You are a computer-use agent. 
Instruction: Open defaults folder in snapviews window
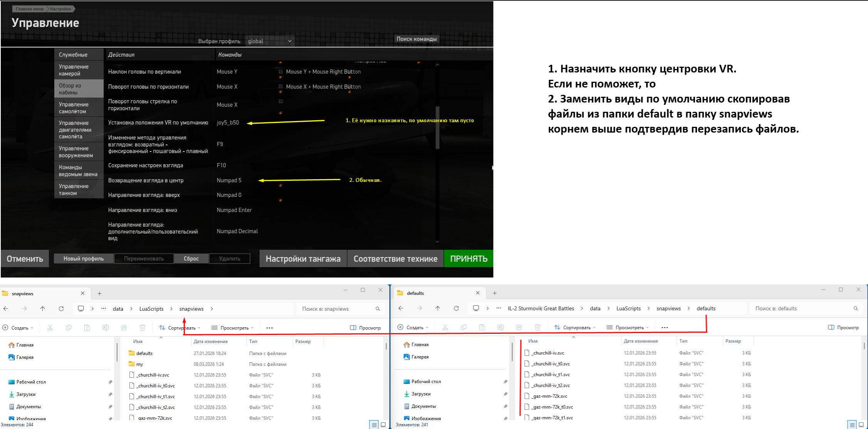(x=144, y=353)
